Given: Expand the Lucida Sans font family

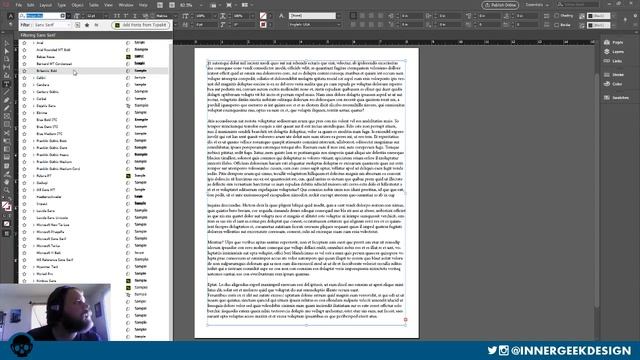Looking at the screenshot, I should pyautogui.click(x=33, y=211).
